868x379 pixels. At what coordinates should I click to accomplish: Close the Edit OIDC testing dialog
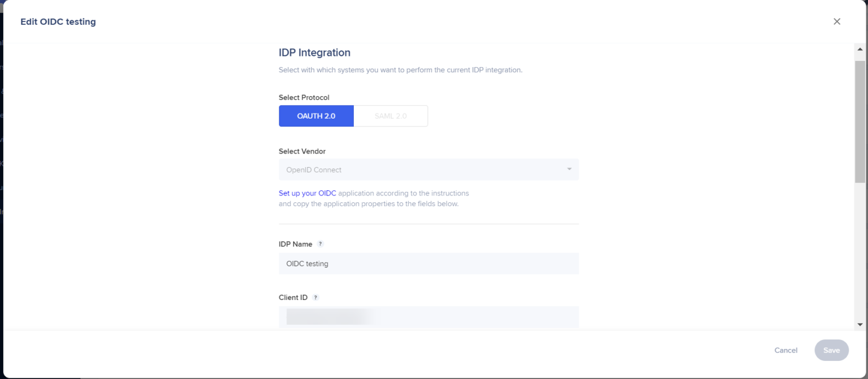pos(837,21)
